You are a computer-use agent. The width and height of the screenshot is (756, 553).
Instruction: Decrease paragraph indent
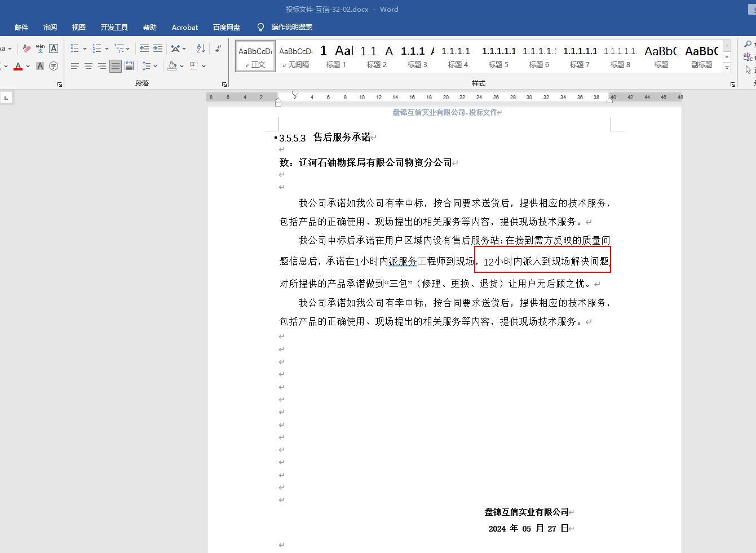click(144, 48)
